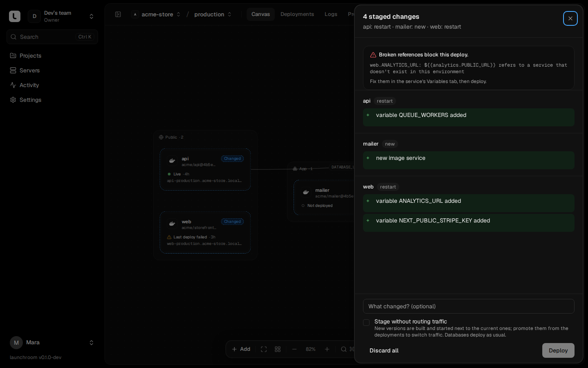This screenshot has width=588, height=368.
Task: Click the broken references warning icon
Action: 373,55
